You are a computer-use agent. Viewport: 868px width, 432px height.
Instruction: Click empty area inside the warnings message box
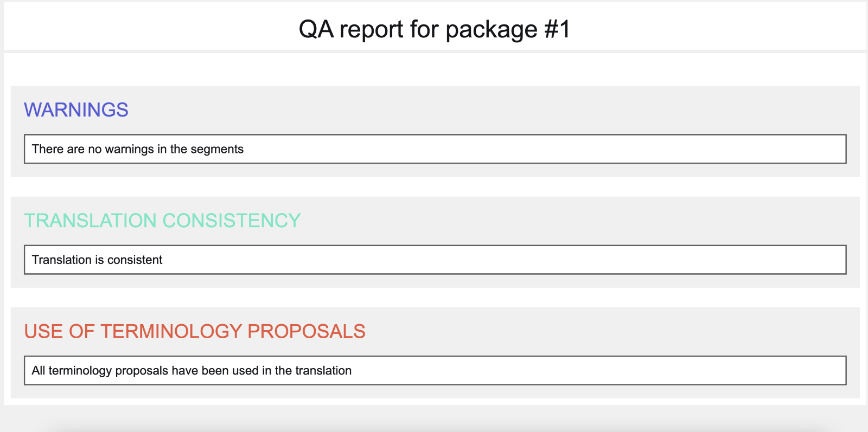[542, 149]
